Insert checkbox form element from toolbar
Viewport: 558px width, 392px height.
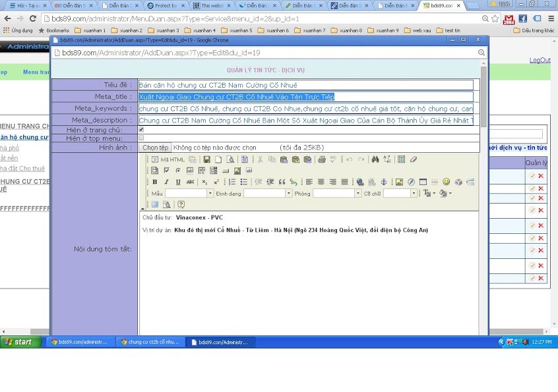point(166,171)
